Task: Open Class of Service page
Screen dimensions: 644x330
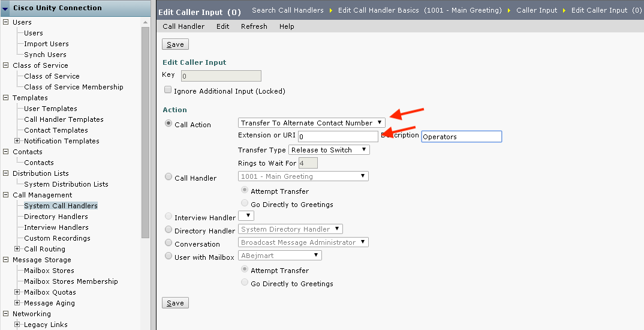Action: (x=52, y=76)
